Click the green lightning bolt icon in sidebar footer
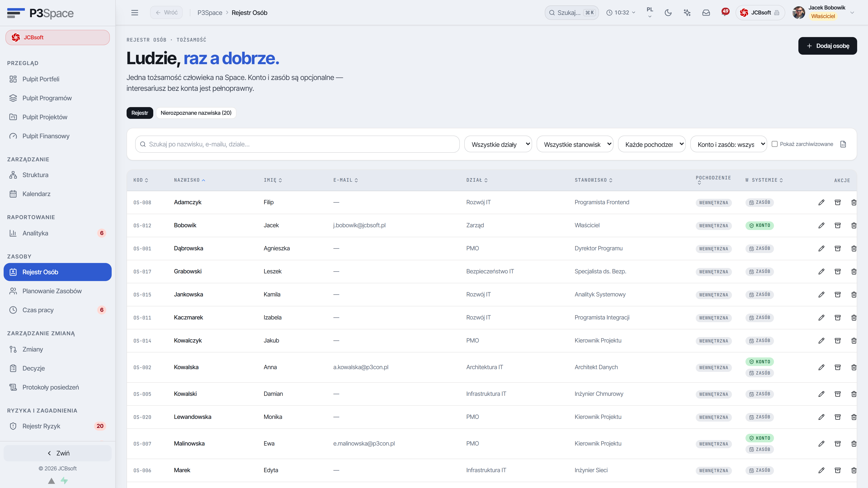The image size is (868, 488). [64, 481]
